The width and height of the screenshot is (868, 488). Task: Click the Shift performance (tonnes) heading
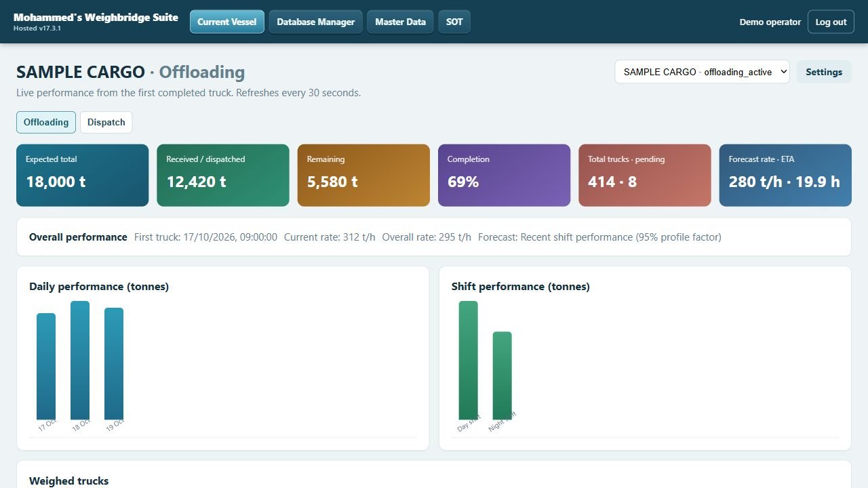(x=521, y=287)
